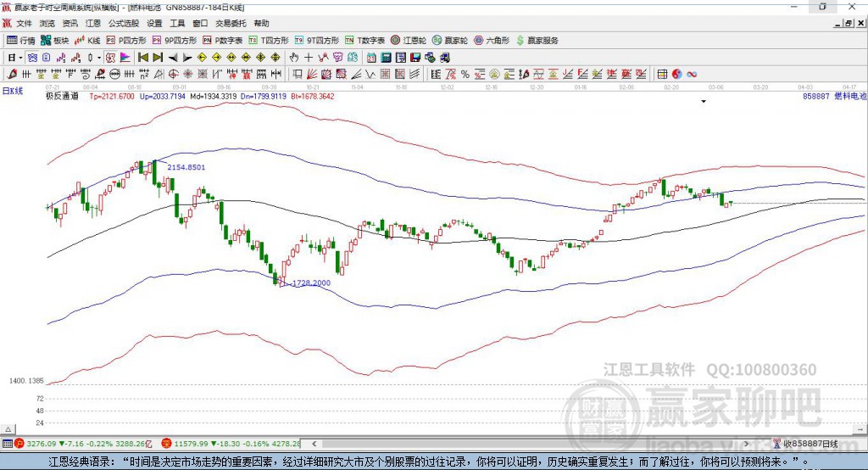Open the 窗口 menu

click(200, 23)
